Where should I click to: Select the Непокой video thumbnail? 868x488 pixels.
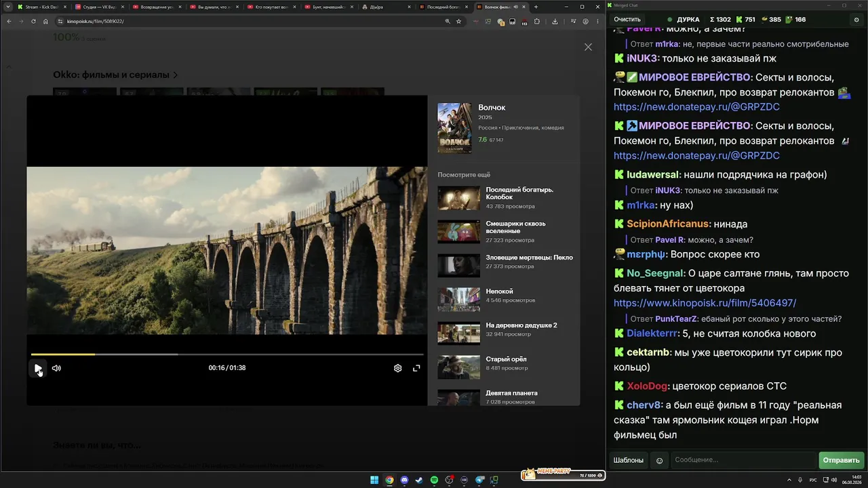(458, 300)
